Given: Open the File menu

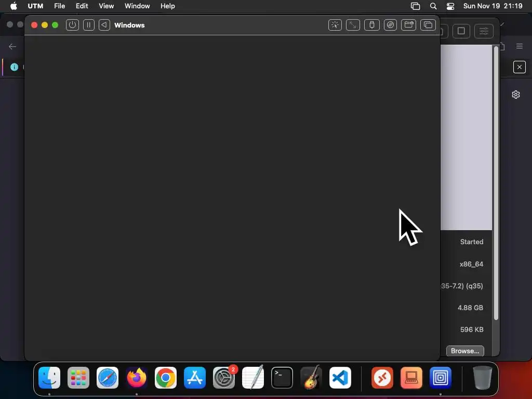Looking at the screenshot, I should click(59, 6).
